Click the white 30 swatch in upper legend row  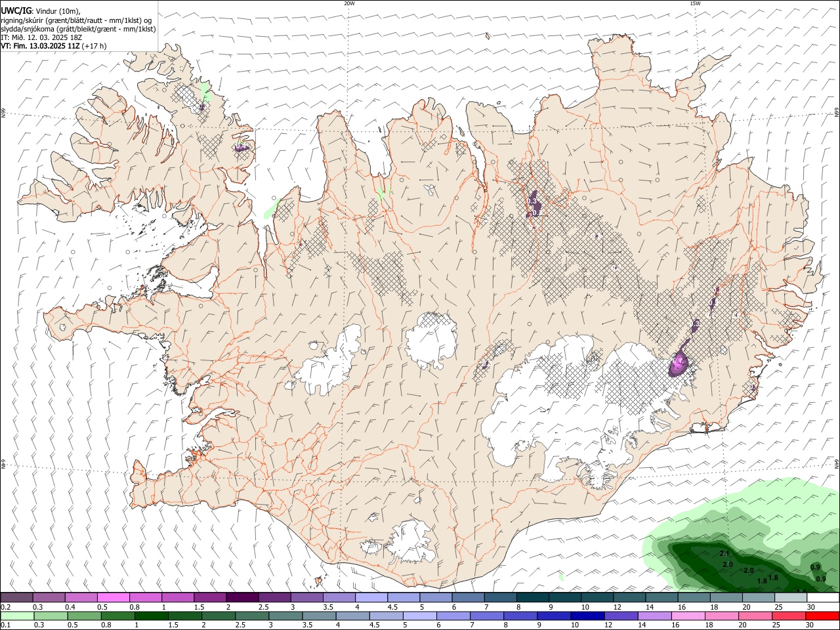pyautogui.click(x=822, y=598)
